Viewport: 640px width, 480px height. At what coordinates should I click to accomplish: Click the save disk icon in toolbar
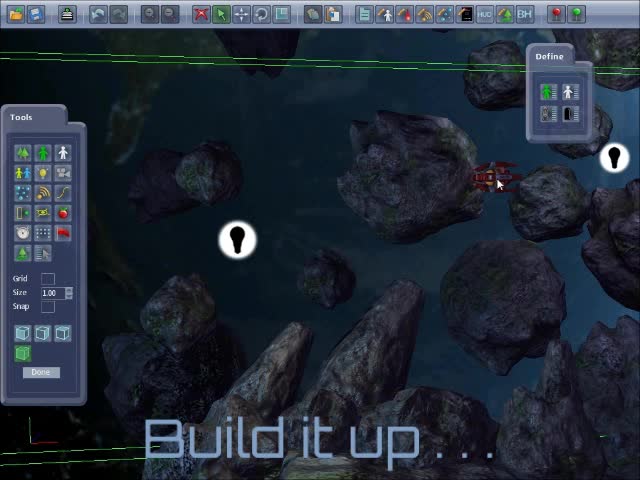pyautogui.click(x=36, y=14)
